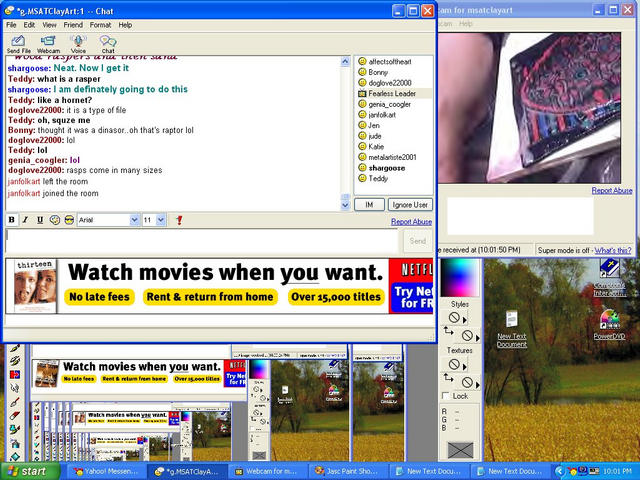Expand the foreground Textures flyout arrow
This screenshot has height=480, width=640.
(465, 367)
